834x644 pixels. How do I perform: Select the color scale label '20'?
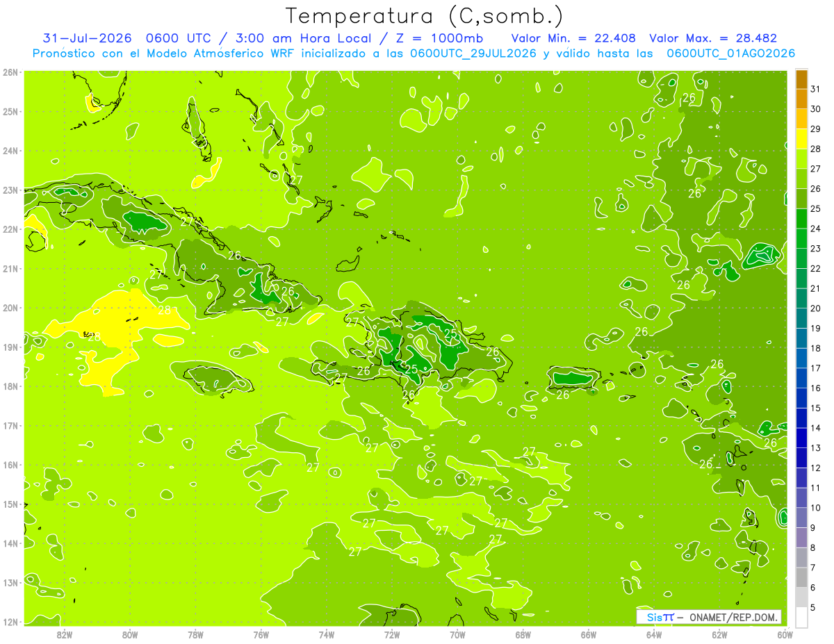click(816, 308)
